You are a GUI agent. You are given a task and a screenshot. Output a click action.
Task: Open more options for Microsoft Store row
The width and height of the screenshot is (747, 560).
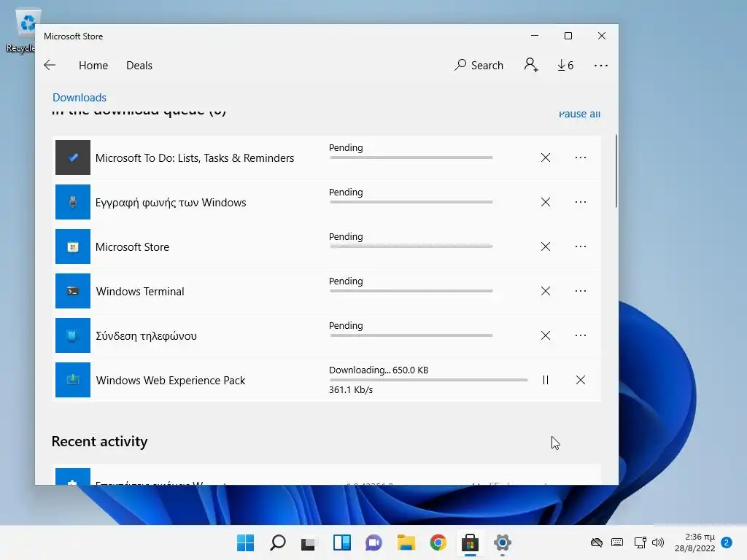(x=580, y=246)
